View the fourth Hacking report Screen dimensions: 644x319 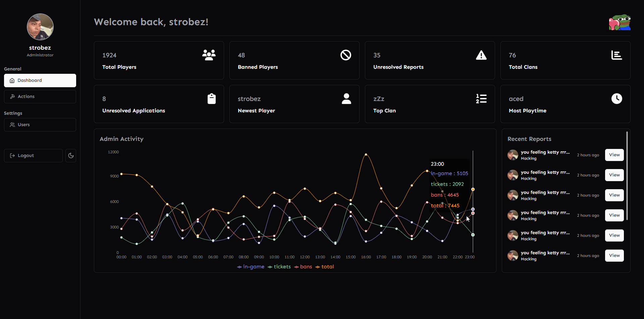coord(614,215)
